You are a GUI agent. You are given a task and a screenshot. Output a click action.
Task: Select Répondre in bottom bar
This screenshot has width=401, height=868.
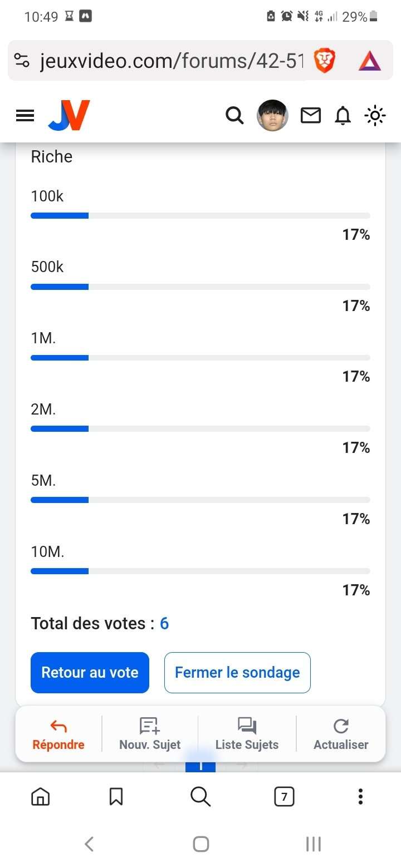pyautogui.click(x=58, y=734)
